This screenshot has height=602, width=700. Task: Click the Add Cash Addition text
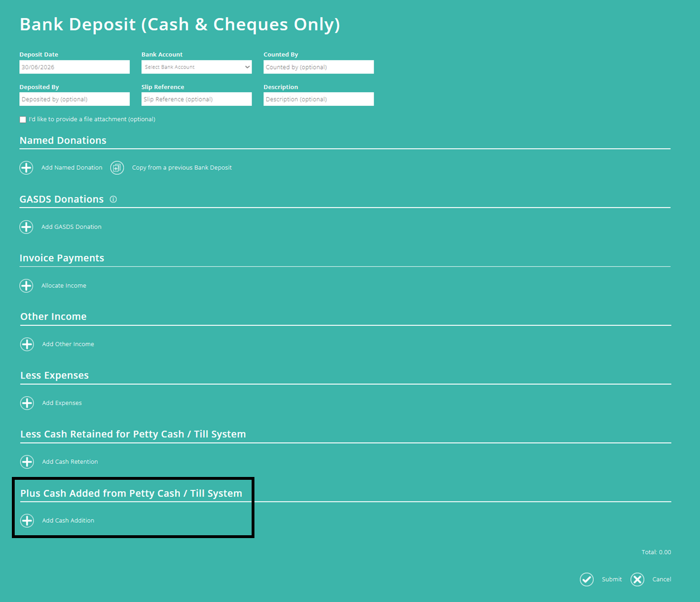coord(68,521)
